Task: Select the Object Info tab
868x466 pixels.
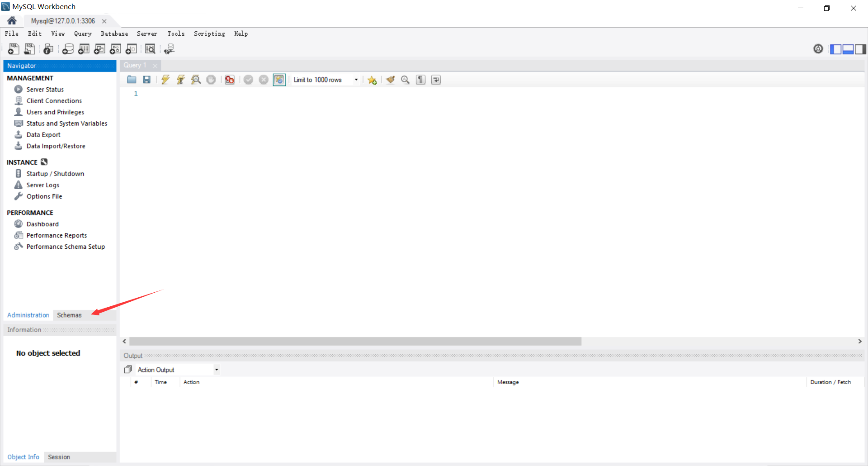Action: (x=23, y=457)
